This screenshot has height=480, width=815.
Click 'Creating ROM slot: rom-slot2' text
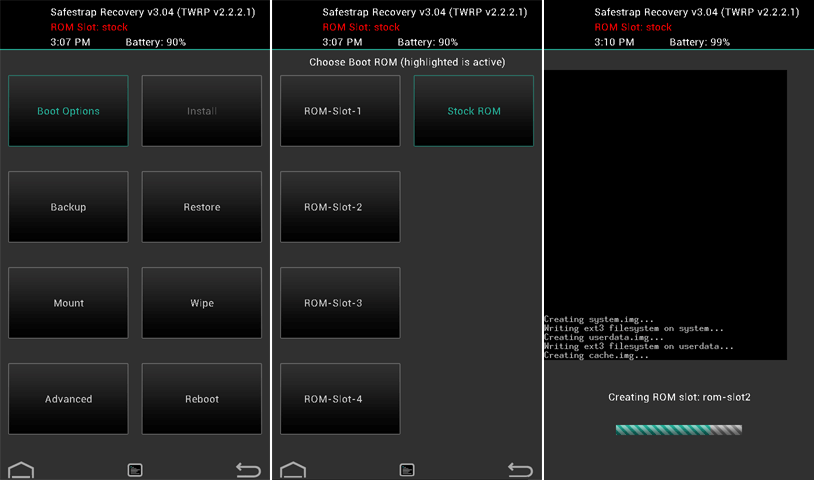[679, 397]
